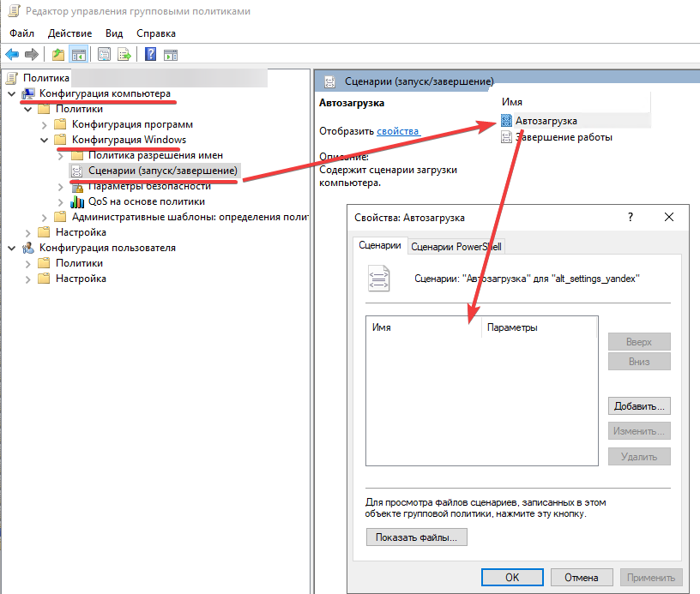Click the Показать файлы... button
This screenshot has height=594, width=700.
pyautogui.click(x=417, y=537)
